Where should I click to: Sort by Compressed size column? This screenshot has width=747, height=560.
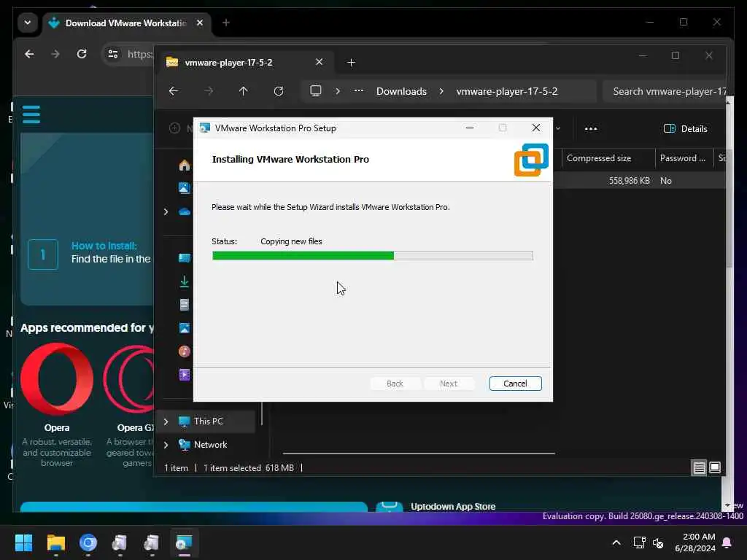click(x=599, y=158)
